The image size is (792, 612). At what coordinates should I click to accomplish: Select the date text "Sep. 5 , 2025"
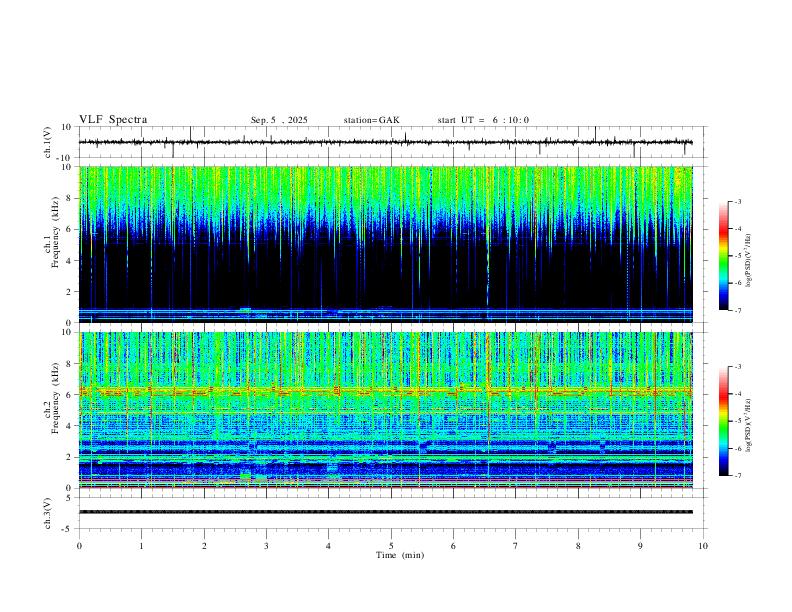pos(279,120)
